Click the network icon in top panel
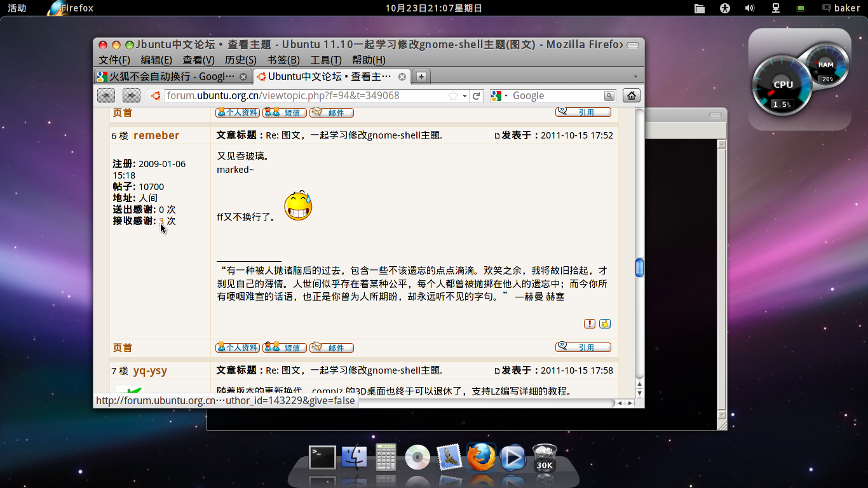 pos(776,8)
